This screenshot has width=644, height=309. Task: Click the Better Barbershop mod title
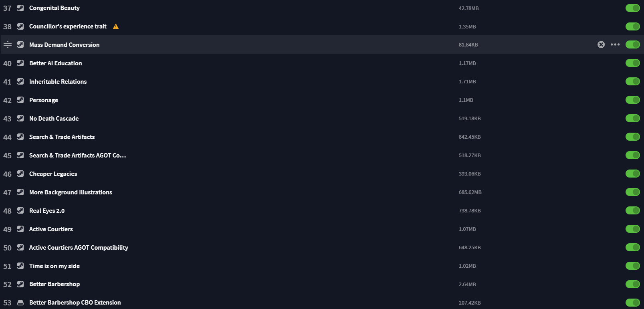click(x=55, y=284)
